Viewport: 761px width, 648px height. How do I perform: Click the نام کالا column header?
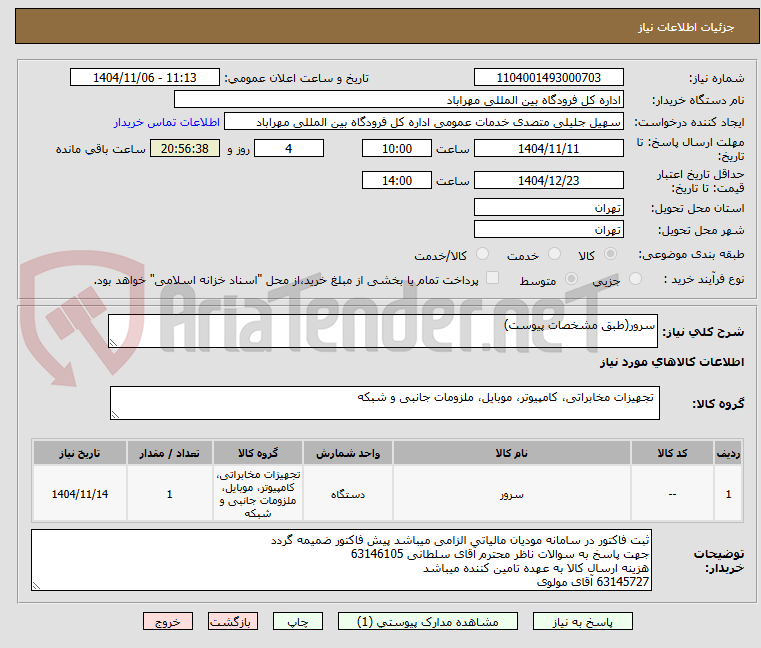point(512,453)
